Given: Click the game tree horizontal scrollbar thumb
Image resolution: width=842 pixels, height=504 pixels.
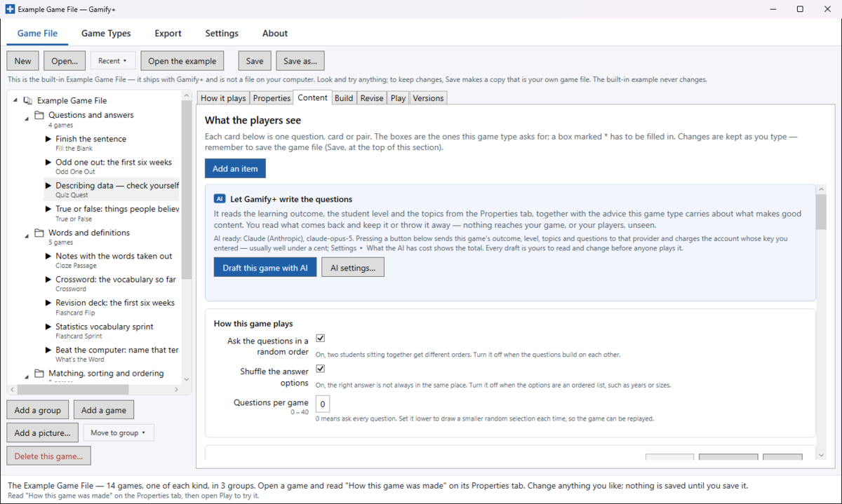Looking at the screenshot, I should [73, 390].
